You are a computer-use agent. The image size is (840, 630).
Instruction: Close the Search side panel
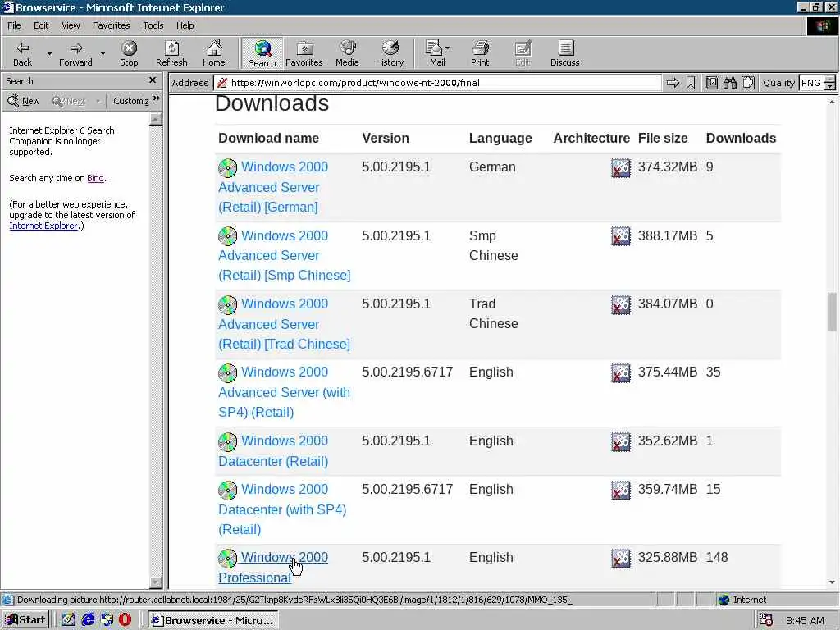(152, 80)
